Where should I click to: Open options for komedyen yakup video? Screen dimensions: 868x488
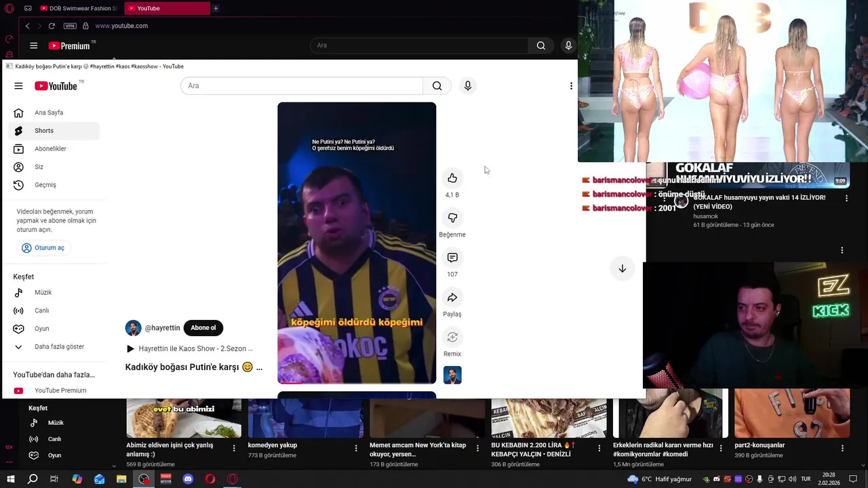click(x=356, y=448)
